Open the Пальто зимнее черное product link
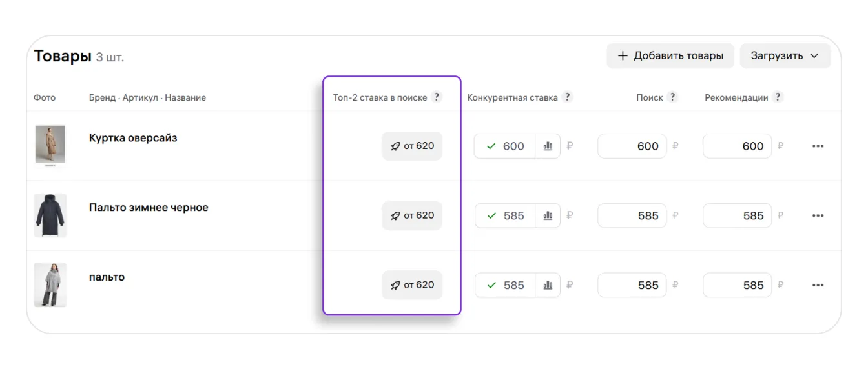This screenshot has height=369, width=868. pyautogui.click(x=149, y=208)
